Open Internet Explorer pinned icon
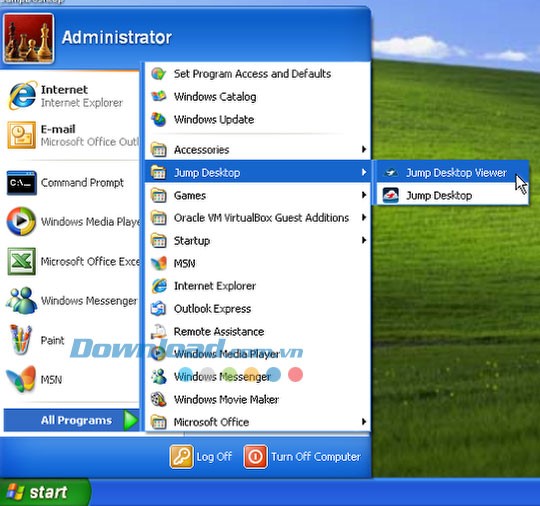This screenshot has height=506, width=540. coord(22,95)
